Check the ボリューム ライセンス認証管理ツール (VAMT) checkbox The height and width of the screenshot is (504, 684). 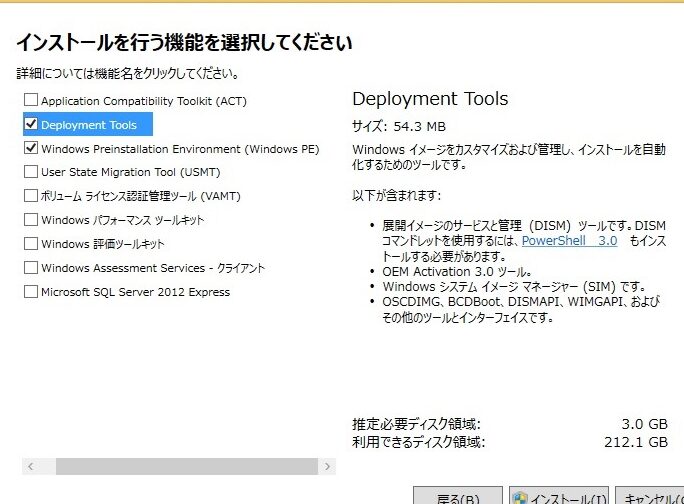coord(31,196)
